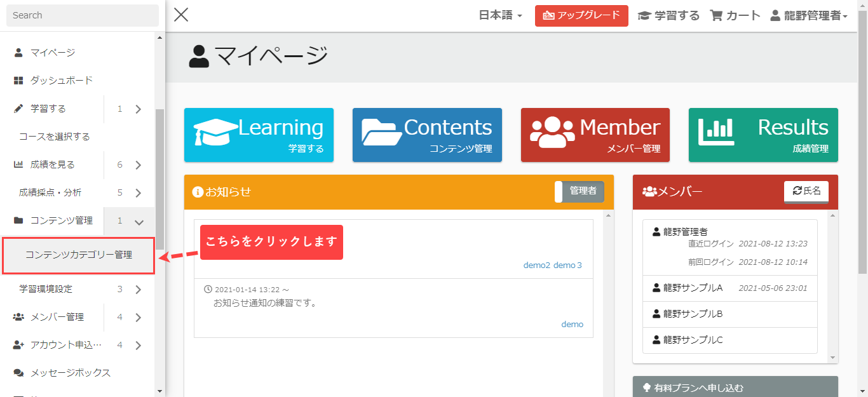Click the X icon to close sidebar
The width and height of the screenshot is (868, 397).
point(181,15)
